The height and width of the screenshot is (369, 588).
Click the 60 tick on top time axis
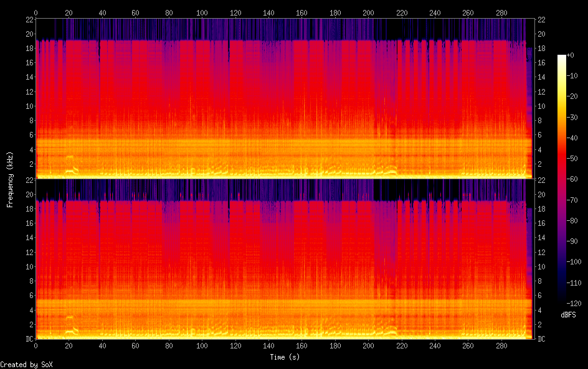click(x=135, y=12)
